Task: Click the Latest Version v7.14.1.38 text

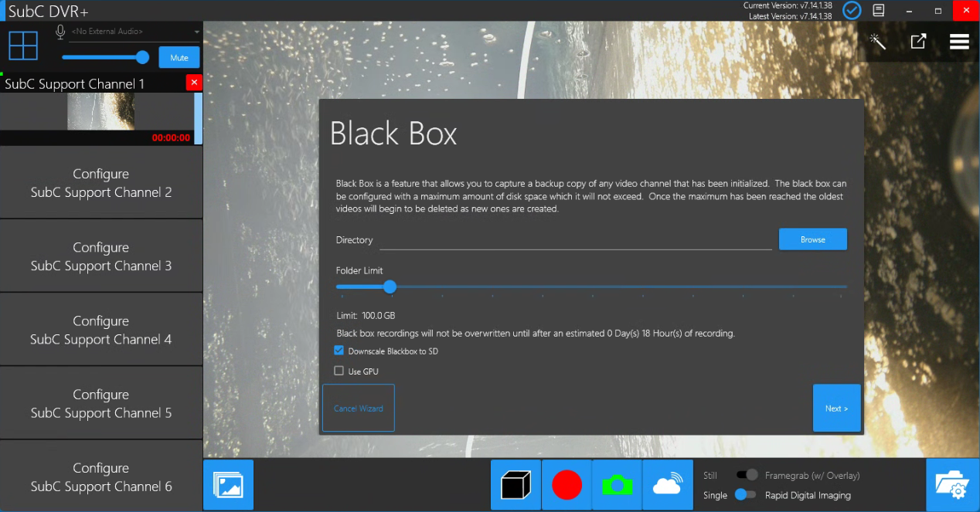Action: pos(791,16)
